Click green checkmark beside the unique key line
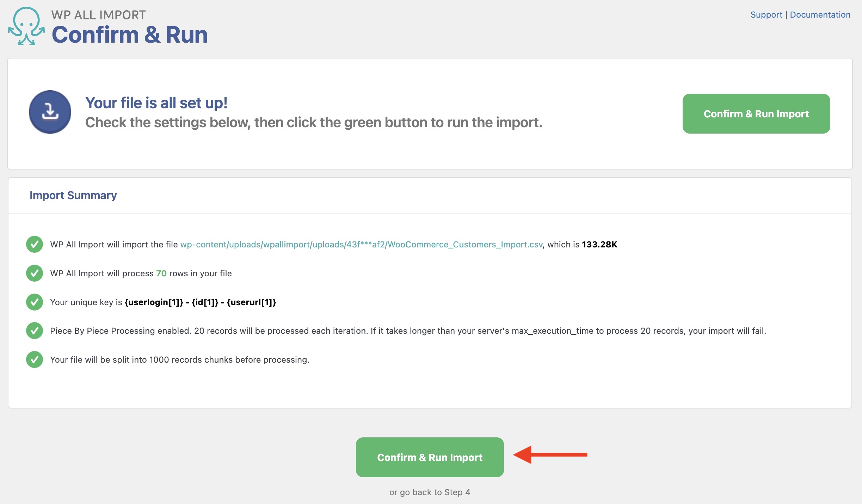The height and width of the screenshot is (504, 862). 35,302
